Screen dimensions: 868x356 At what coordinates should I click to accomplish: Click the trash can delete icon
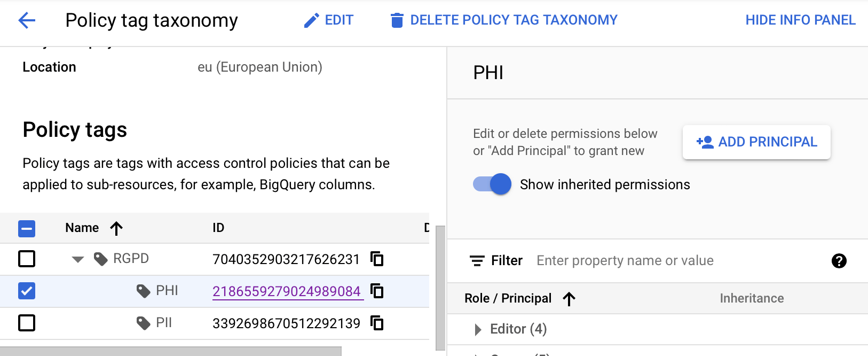pos(397,20)
